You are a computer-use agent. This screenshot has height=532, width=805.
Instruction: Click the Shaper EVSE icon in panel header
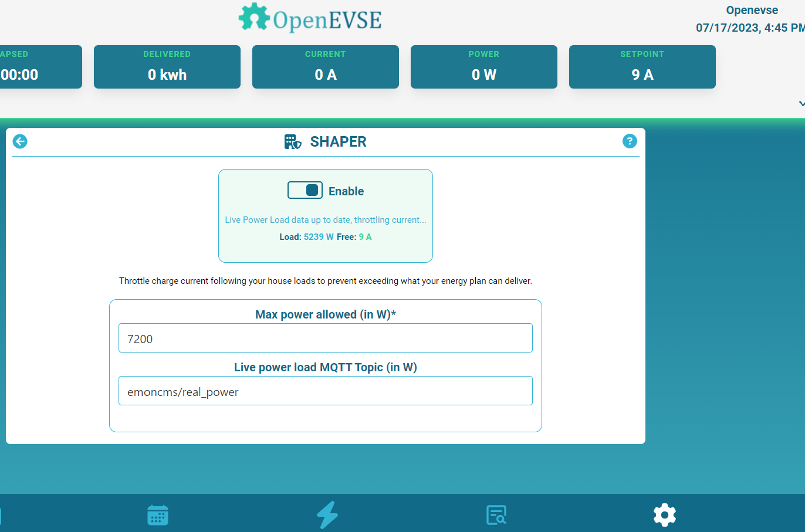coord(292,141)
